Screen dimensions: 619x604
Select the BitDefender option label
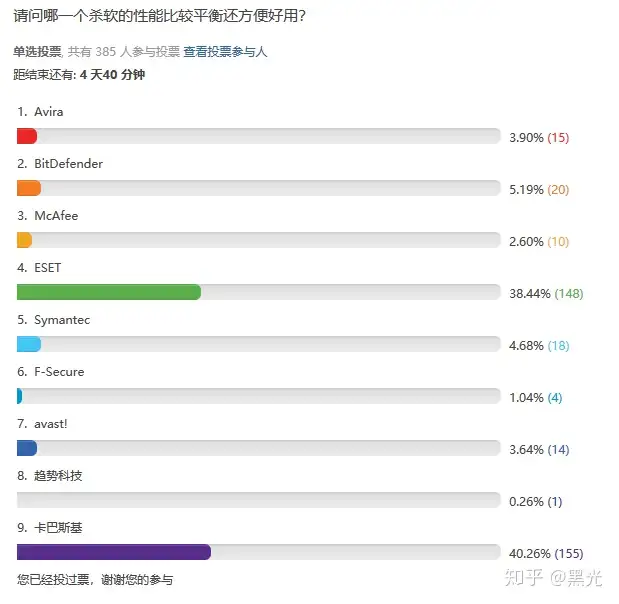[68, 164]
